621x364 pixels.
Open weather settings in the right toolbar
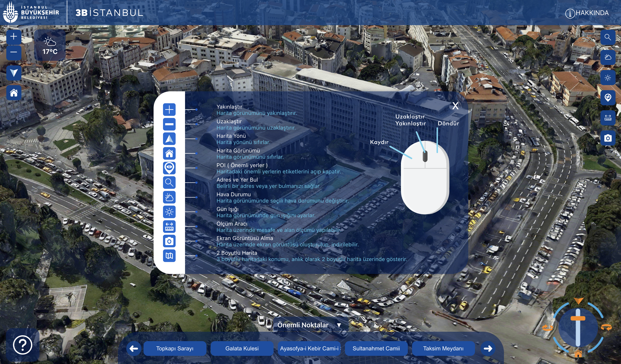click(608, 57)
